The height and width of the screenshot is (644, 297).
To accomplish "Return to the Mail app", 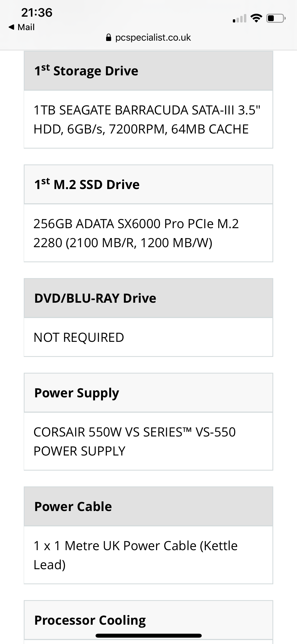I will click(22, 27).
